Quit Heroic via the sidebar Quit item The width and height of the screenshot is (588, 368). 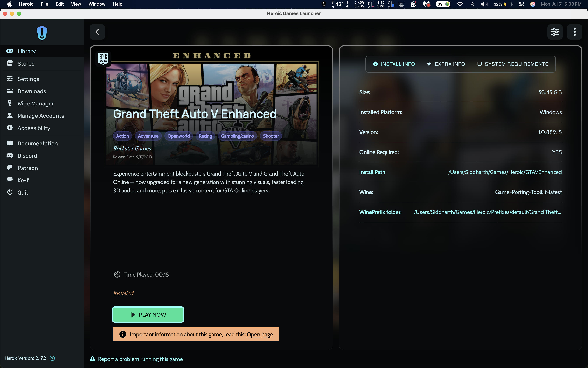tap(42, 193)
